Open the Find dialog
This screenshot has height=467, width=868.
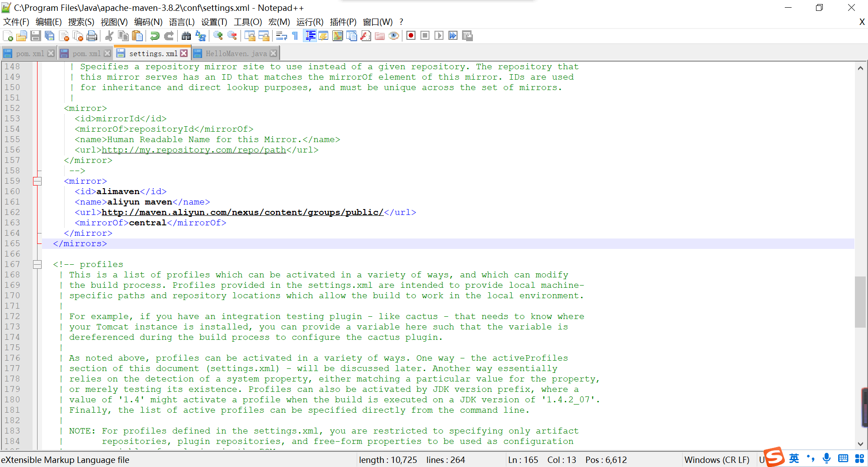(186, 36)
